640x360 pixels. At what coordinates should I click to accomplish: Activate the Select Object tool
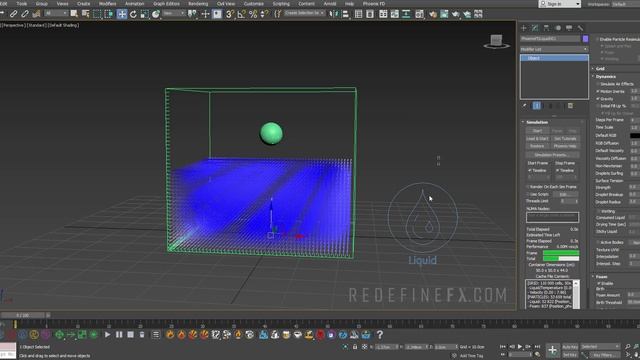coord(74,14)
